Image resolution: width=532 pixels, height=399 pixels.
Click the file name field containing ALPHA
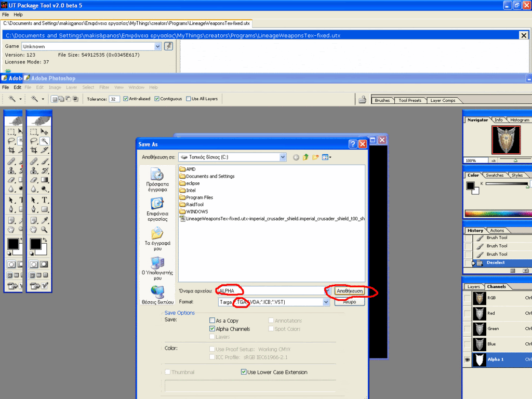[x=271, y=290]
